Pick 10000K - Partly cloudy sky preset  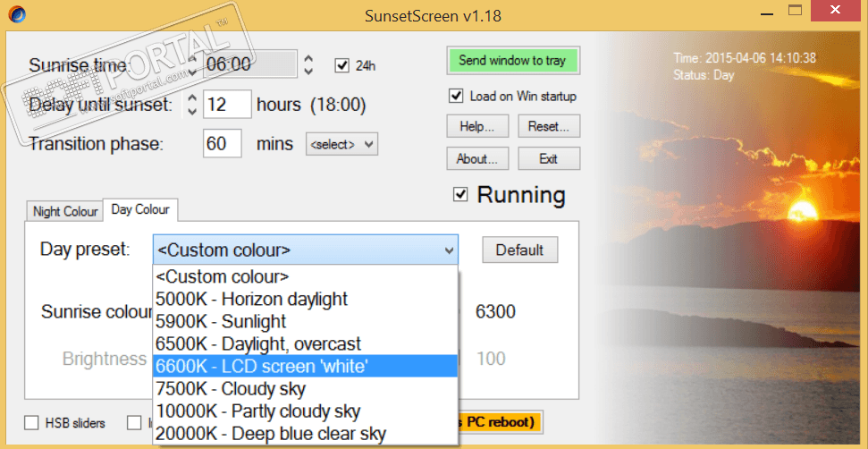click(x=306, y=411)
